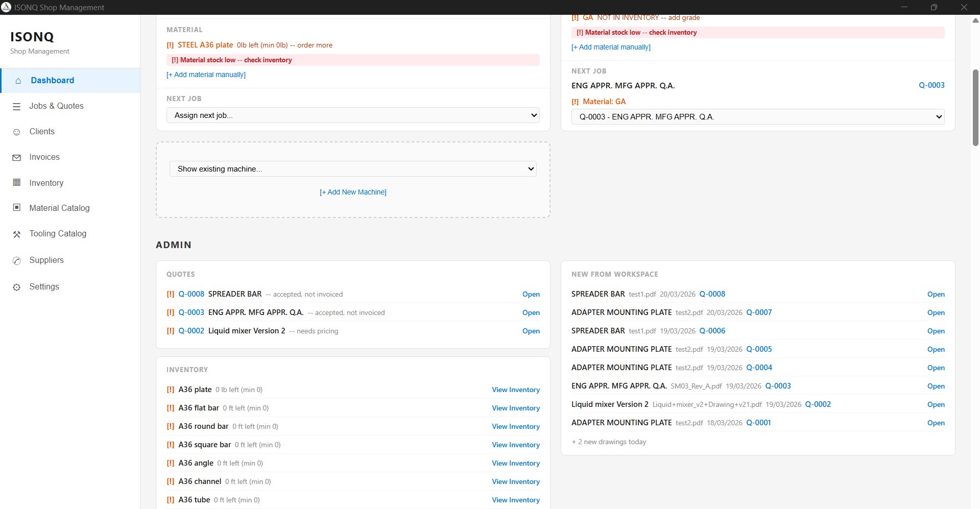Image resolution: width=980 pixels, height=509 pixels.
Task: Click 'View Inventory' for A36 plate
Action: tap(515, 390)
